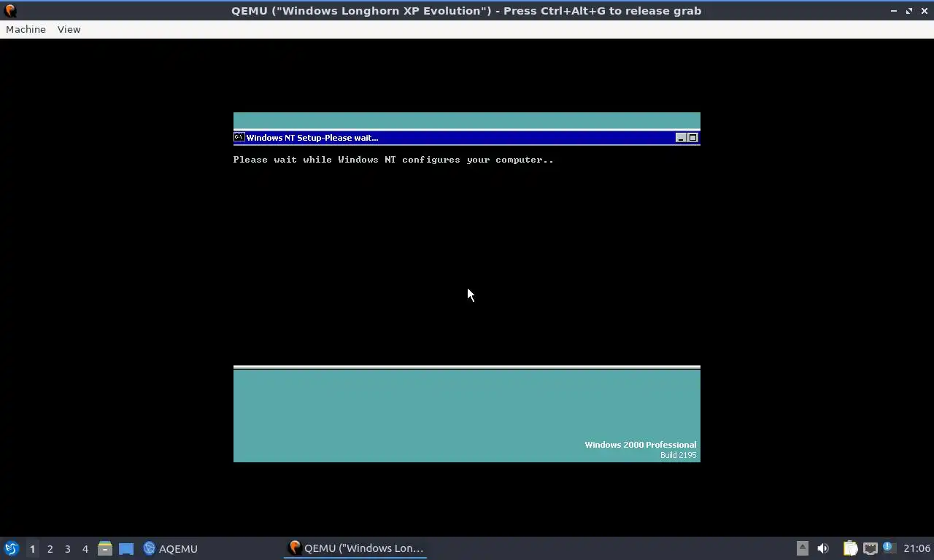
Task: Maximize the Windows NT Setup window
Action: (692, 137)
